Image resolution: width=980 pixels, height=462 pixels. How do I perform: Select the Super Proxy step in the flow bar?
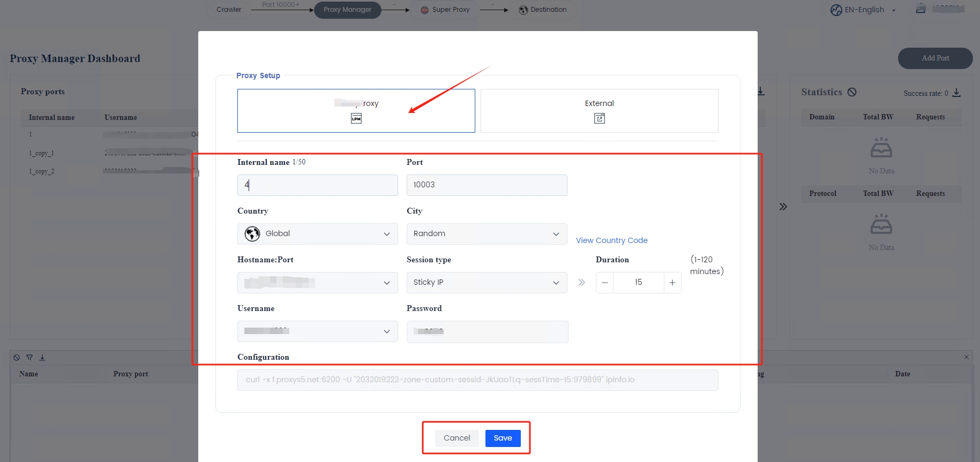click(445, 10)
